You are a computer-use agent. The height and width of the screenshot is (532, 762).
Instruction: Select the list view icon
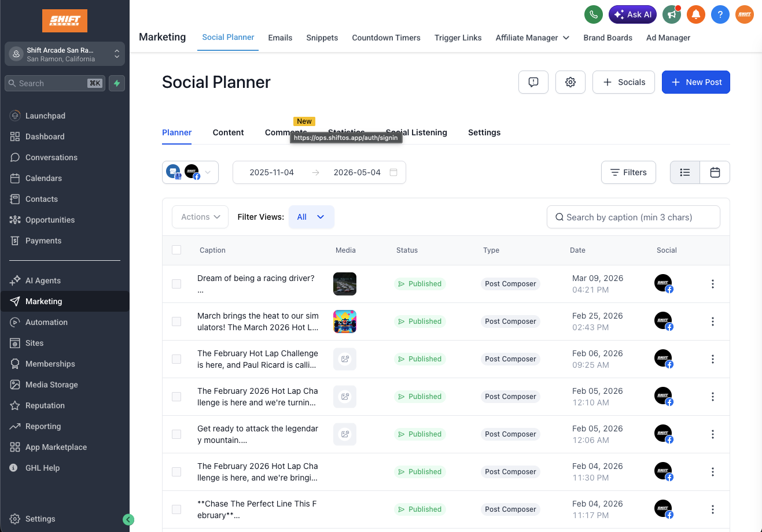click(x=685, y=172)
